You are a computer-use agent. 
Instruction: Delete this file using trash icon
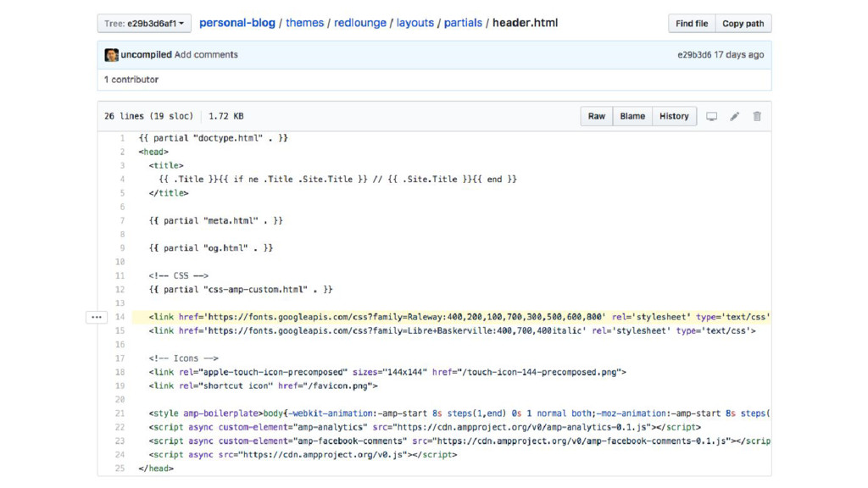757,116
